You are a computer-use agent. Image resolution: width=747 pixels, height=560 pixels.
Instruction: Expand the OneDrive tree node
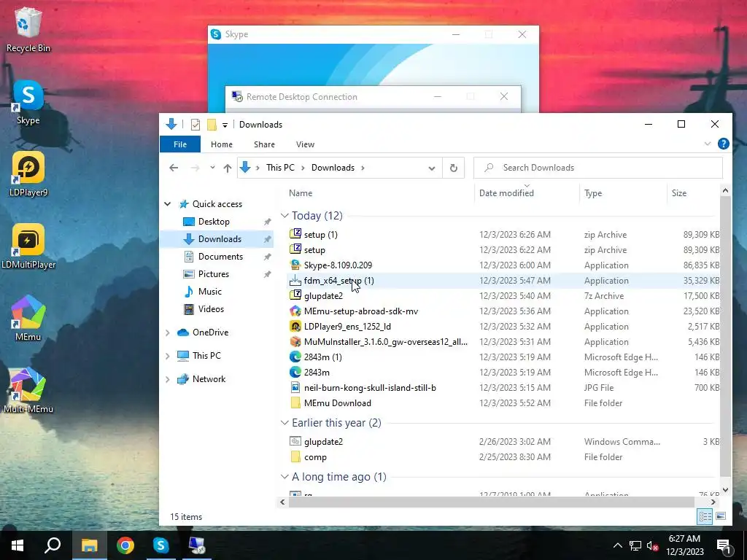coord(168,332)
